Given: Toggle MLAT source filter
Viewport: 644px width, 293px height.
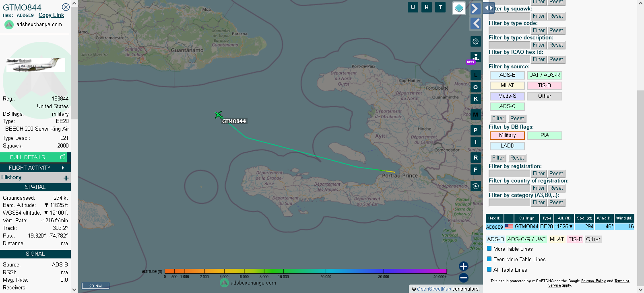Looking at the screenshot, I should coord(507,86).
